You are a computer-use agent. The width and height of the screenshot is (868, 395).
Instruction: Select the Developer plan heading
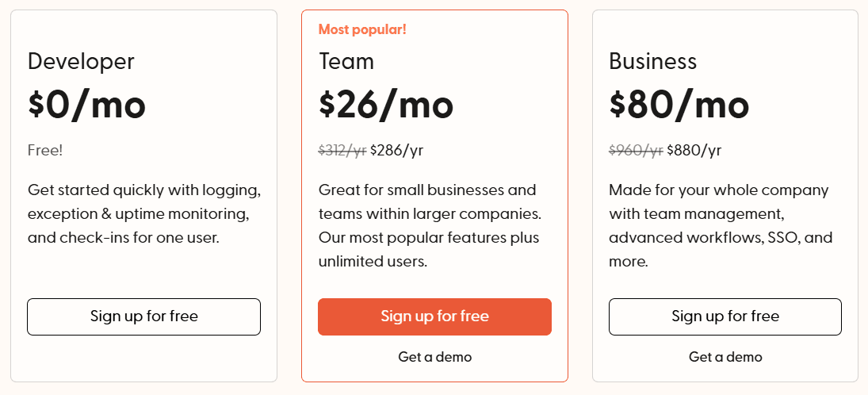point(81,62)
